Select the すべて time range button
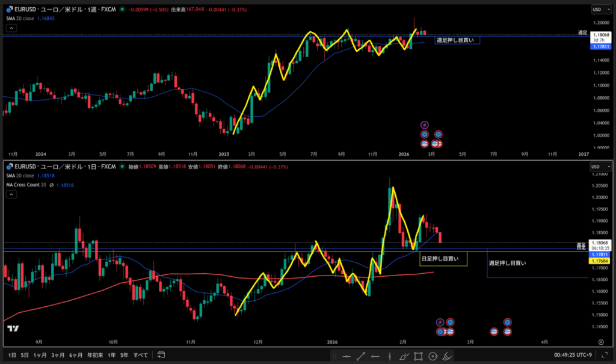616x364 pixels. [140, 356]
